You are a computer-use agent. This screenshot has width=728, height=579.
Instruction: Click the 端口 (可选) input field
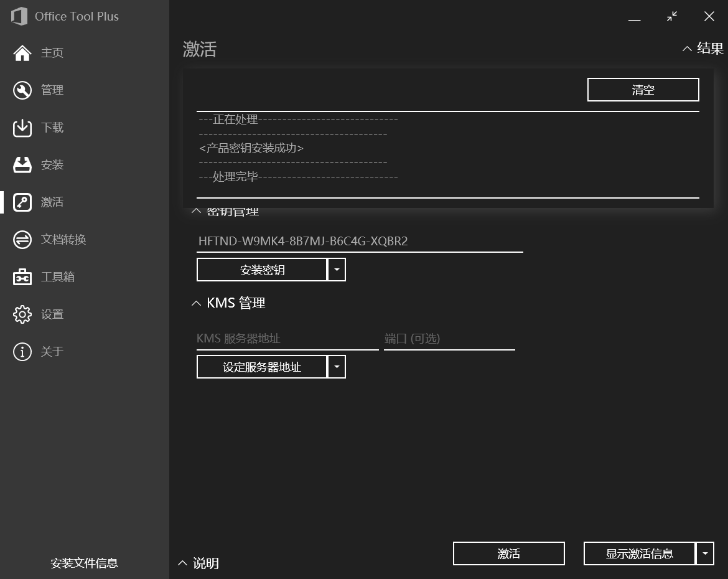(449, 339)
